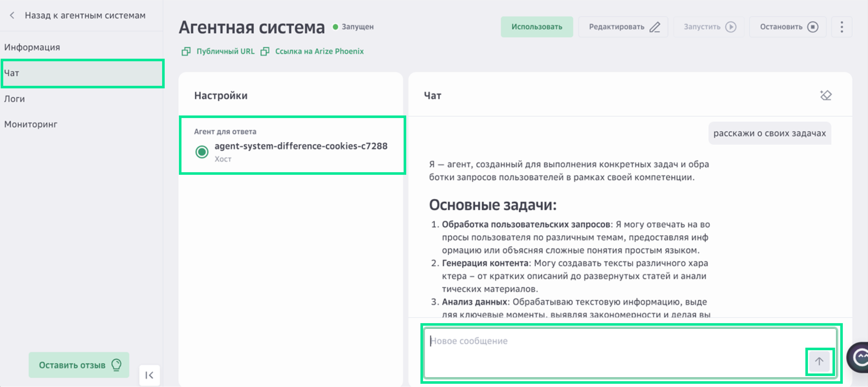Click the back arrow to agent systems
868x387 pixels.
pos(12,15)
